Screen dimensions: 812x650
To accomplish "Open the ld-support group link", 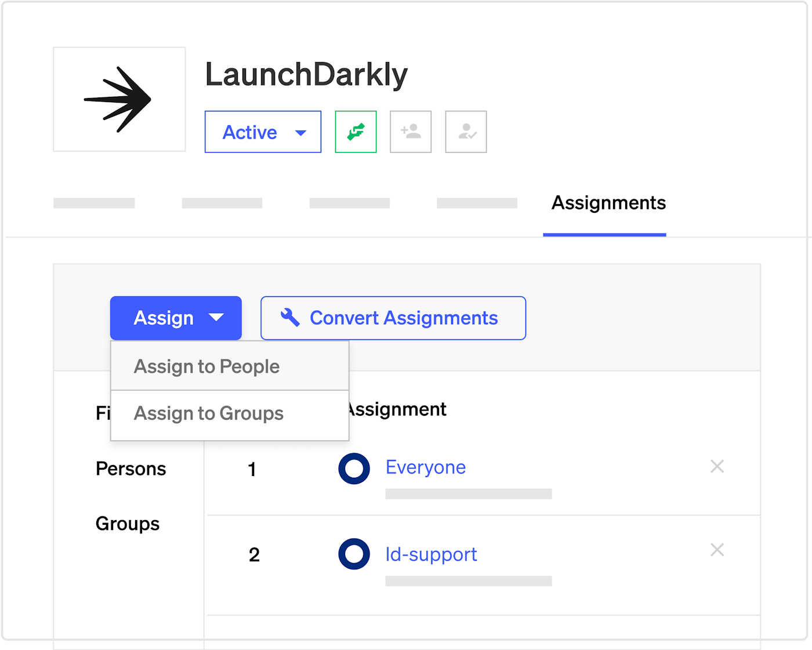I will pyautogui.click(x=431, y=554).
